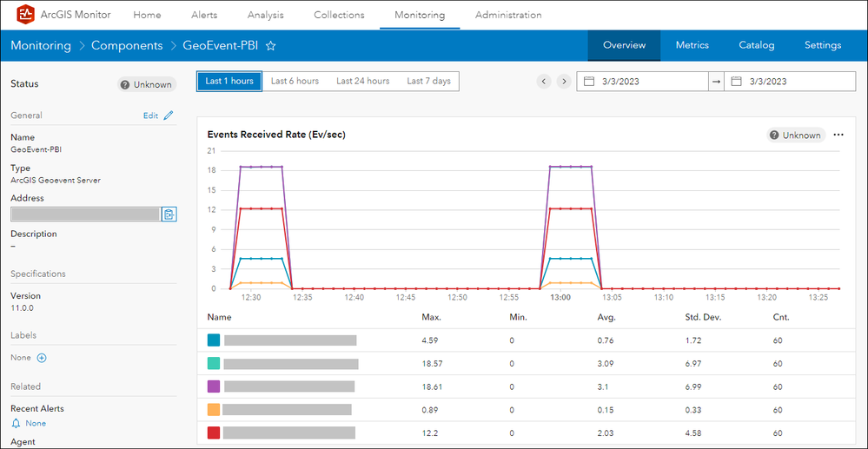868x449 pixels.
Task: Switch to the Overview tab
Action: coord(625,45)
